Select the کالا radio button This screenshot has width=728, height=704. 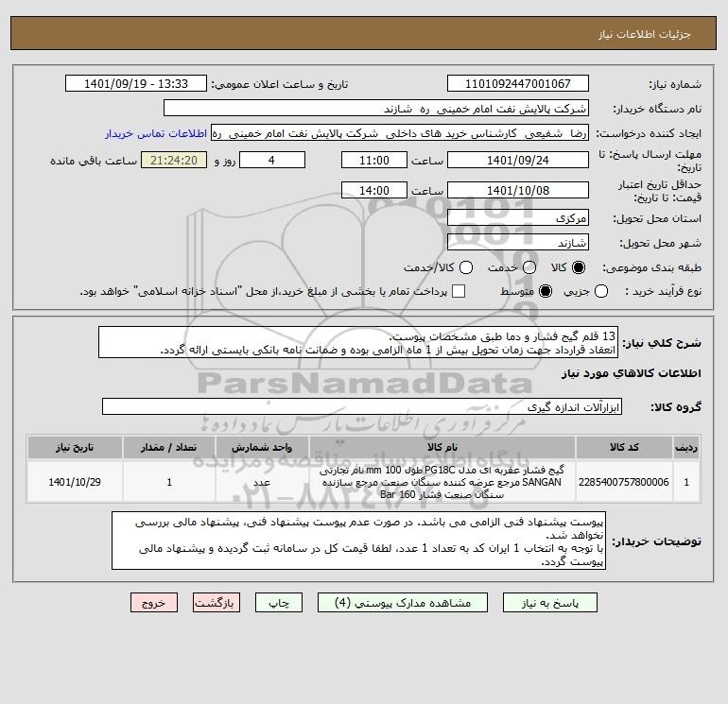(x=579, y=267)
